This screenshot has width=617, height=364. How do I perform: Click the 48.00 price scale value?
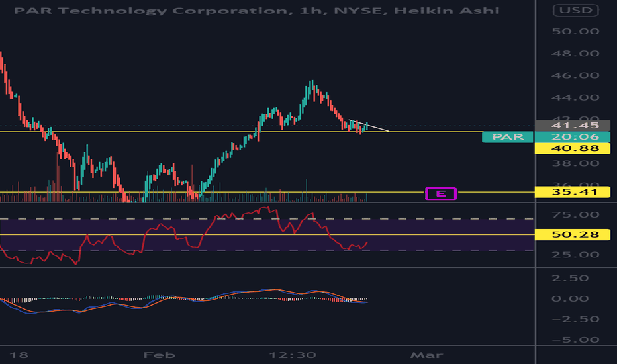(575, 54)
